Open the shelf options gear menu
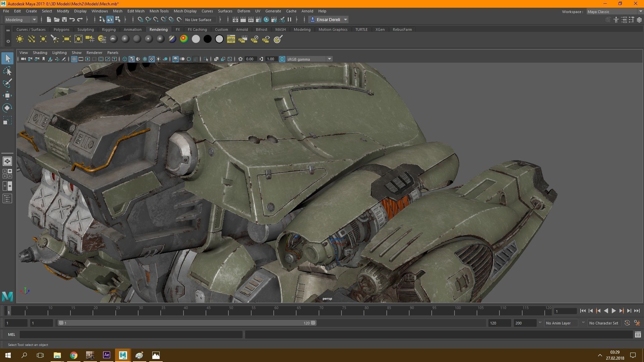The image size is (644, 362). pyautogui.click(x=8, y=42)
